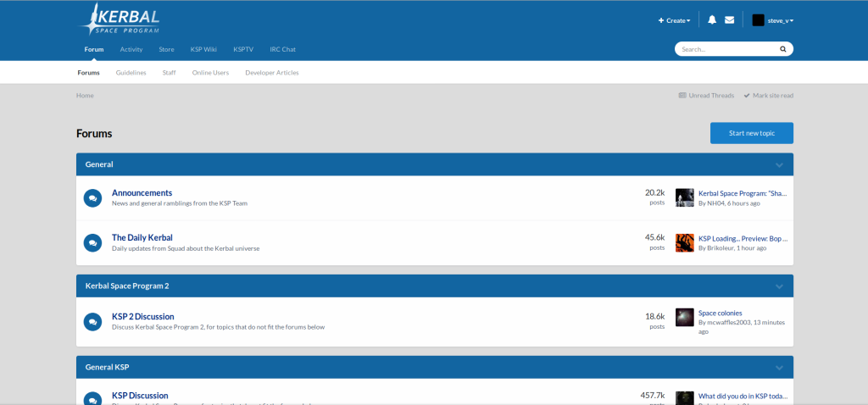Click the 45.6k posts count
The image size is (868, 405).
655,237
